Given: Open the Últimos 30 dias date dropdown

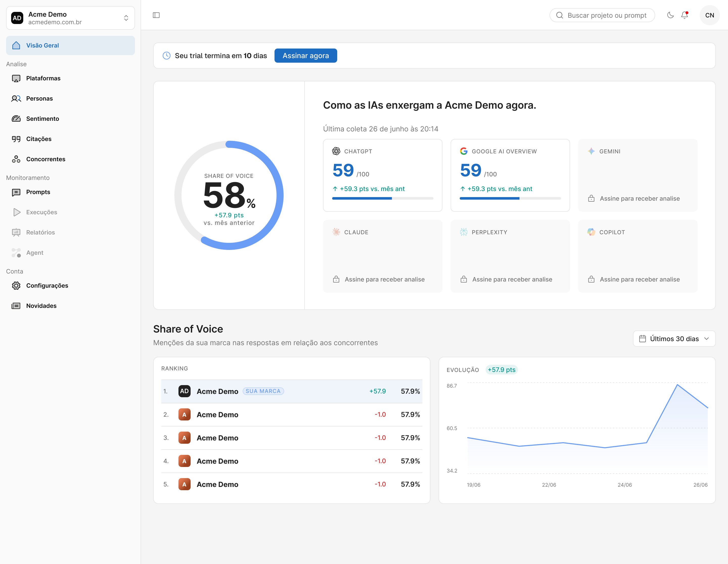Looking at the screenshot, I should 674,339.
